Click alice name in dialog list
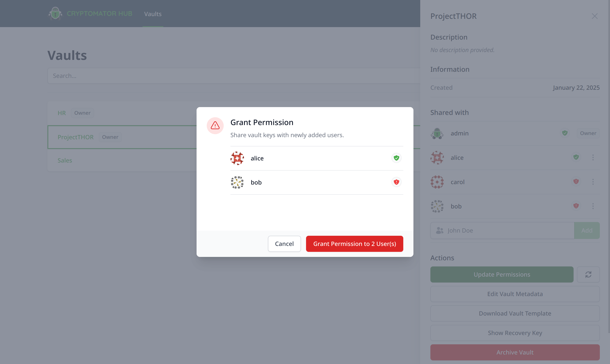 (257, 159)
